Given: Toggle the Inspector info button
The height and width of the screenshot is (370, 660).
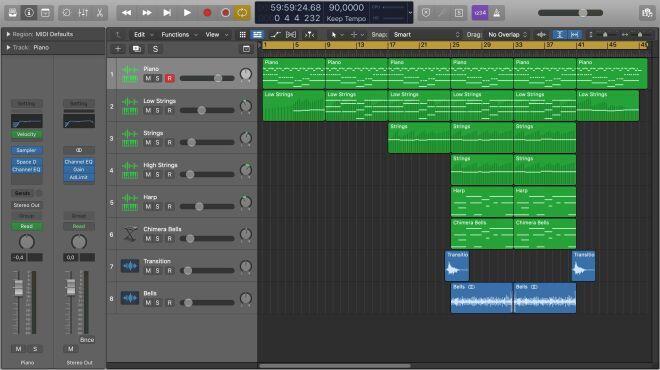Looking at the screenshot, I should click(29, 13).
